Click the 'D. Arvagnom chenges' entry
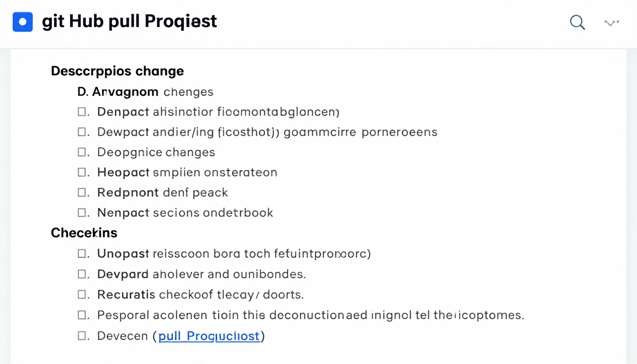 point(145,91)
